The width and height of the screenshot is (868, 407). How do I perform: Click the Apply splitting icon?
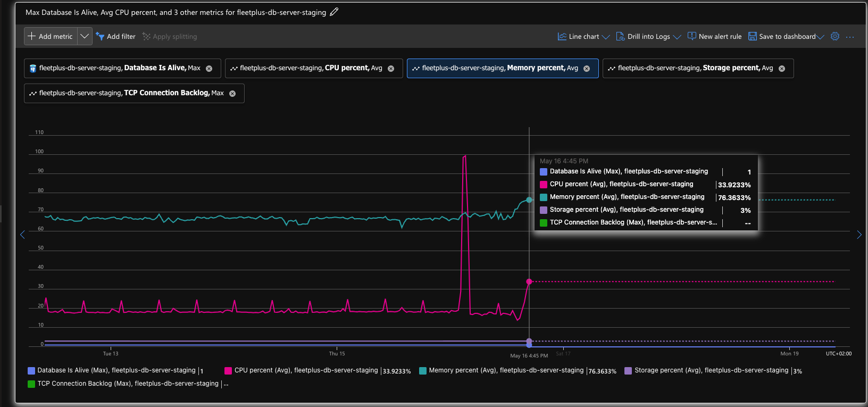coord(146,36)
